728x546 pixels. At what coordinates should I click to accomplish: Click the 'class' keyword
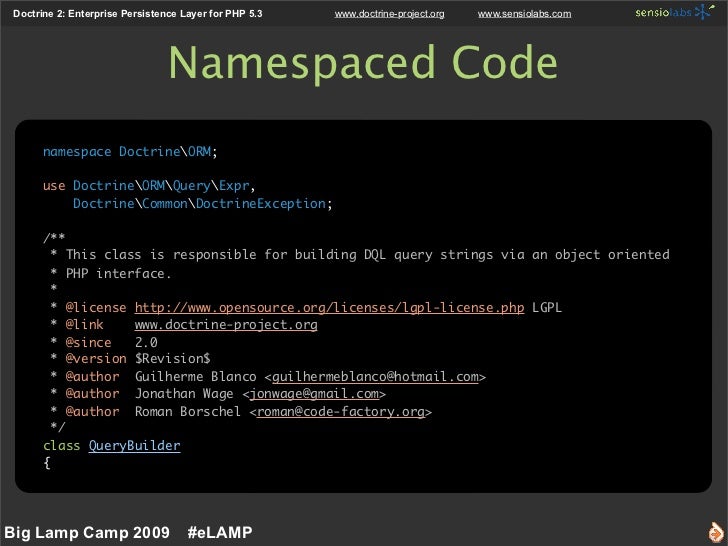pos(61,446)
